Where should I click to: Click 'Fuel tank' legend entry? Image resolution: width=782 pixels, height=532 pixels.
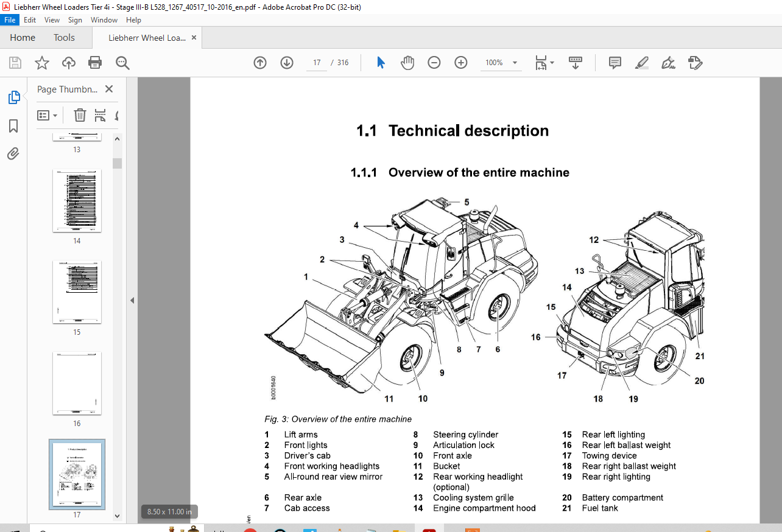pyautogui.click(x=600, y=508)
